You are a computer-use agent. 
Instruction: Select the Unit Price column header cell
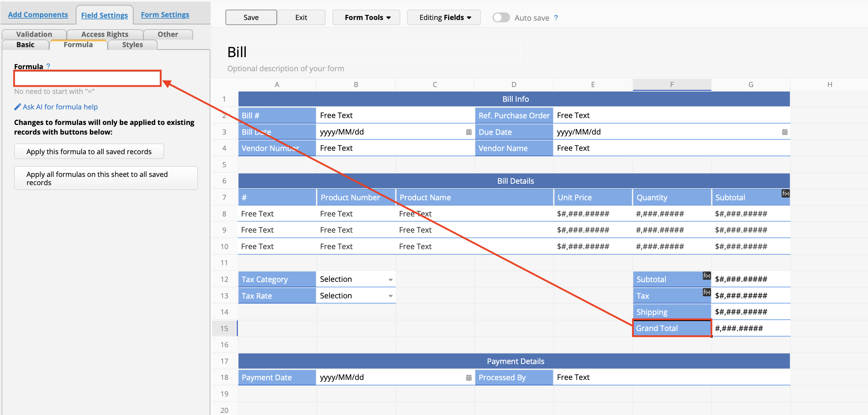click(593, 197)
